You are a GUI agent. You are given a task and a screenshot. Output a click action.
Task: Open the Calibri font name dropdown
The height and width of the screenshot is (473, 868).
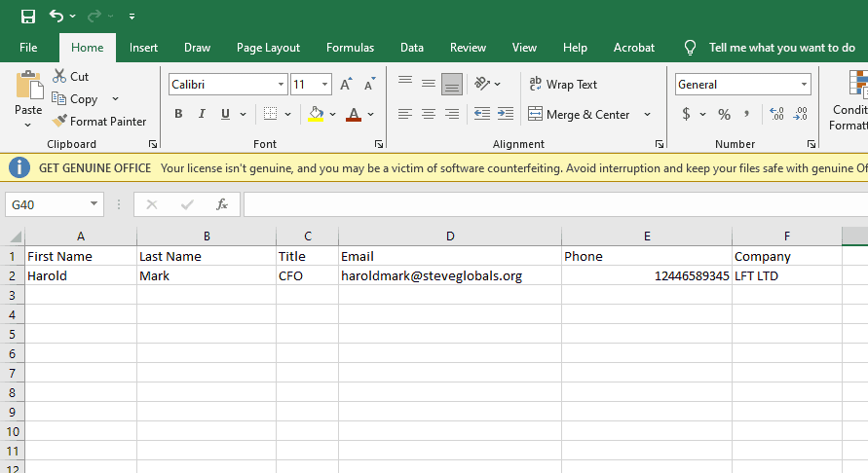[281, 85]
